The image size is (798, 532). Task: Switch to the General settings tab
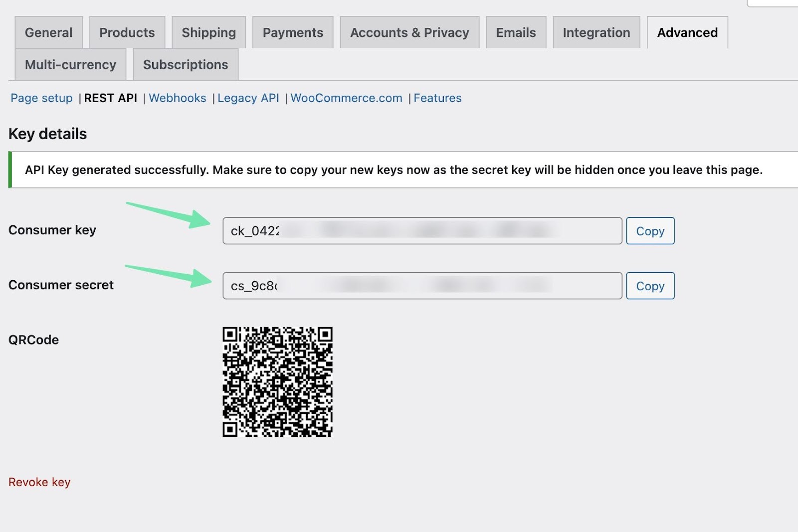tap(48, 32)
